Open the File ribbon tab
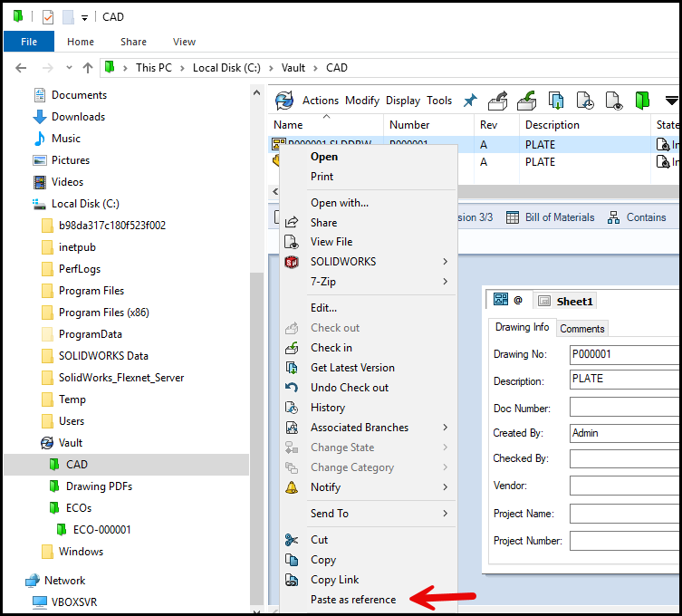 (x=29, y=42)
